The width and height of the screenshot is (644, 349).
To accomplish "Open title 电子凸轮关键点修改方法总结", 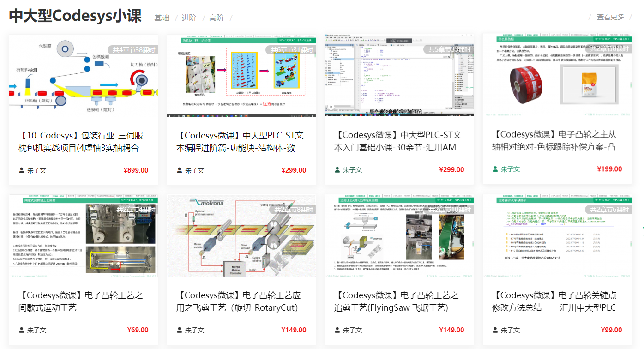I will (555, 301).
